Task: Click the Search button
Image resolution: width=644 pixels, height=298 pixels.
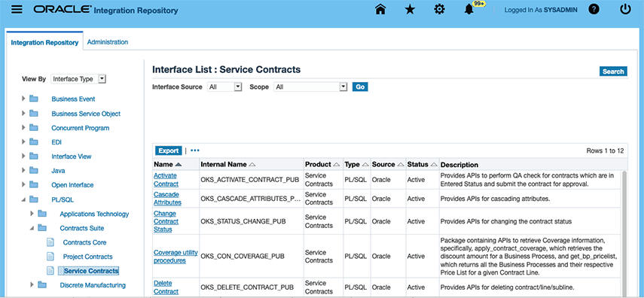Action: (613, 71)
